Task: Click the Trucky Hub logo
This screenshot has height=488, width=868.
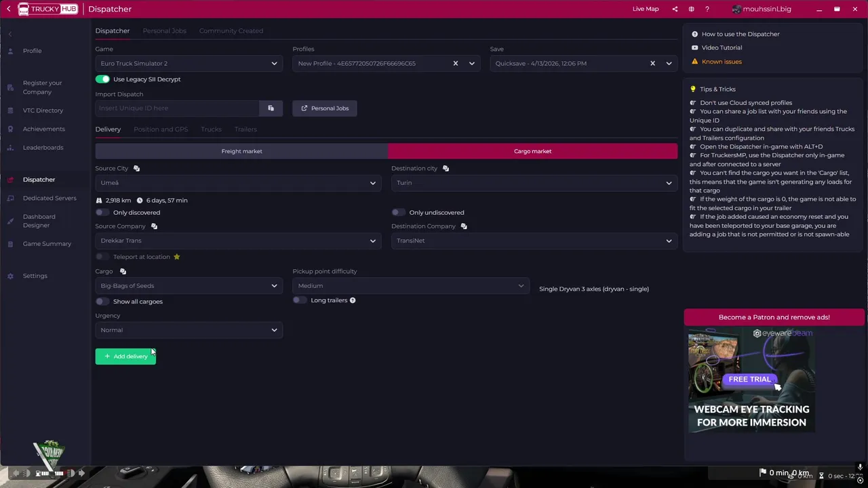Action: (47, 9)
